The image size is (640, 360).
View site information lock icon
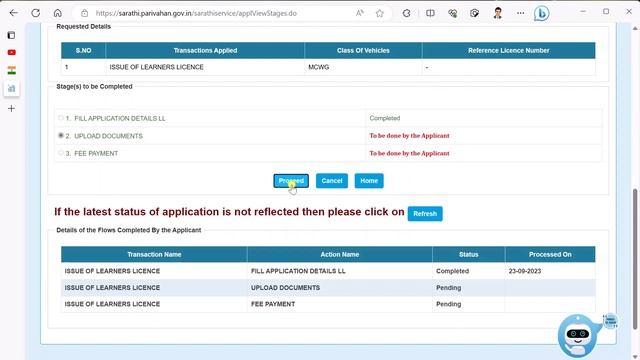(x=84, y=13)
